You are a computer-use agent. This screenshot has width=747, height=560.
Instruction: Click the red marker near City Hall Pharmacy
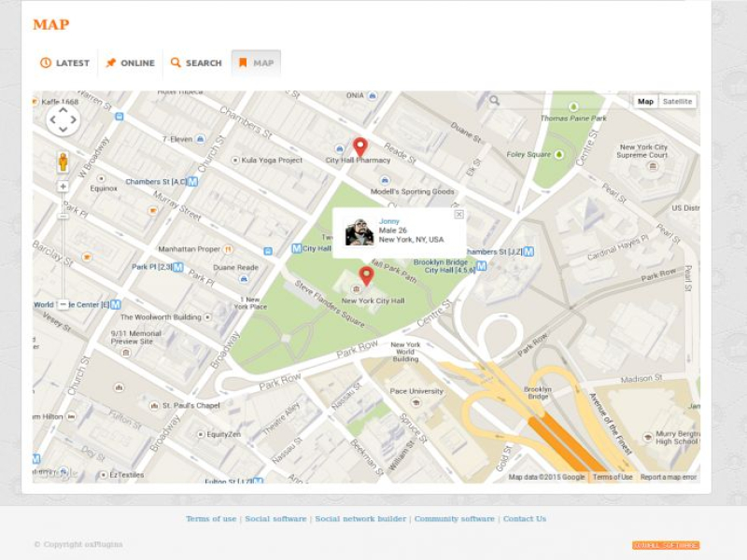pyautogui.click(x=360, y=147)
